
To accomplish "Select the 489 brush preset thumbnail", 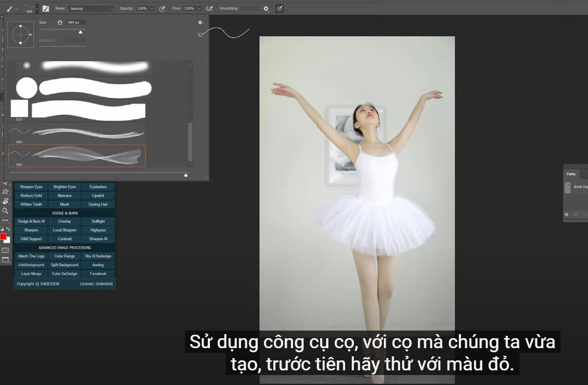I will pos(77,133).
